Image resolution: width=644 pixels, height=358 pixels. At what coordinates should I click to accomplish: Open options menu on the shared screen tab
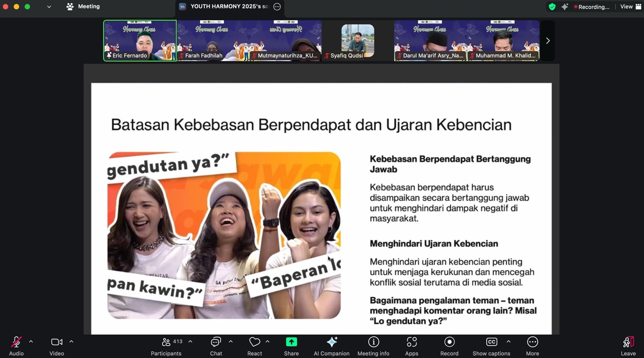point(277,6)
